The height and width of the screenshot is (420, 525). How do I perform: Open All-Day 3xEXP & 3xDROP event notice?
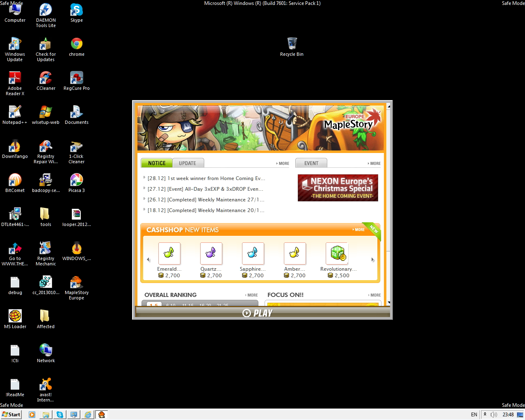tap(205, 189)
